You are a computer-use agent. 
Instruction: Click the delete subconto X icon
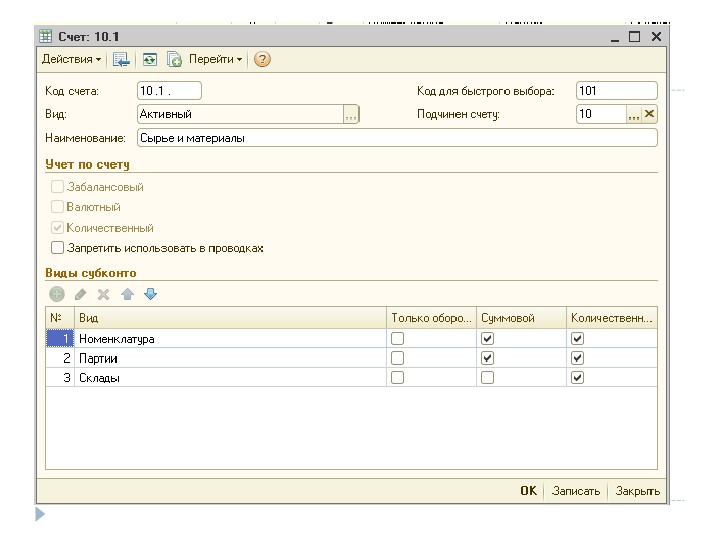pos(103,294)
